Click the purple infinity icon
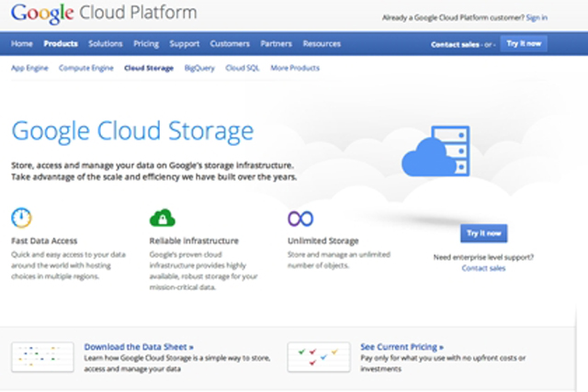 point(300,218)
